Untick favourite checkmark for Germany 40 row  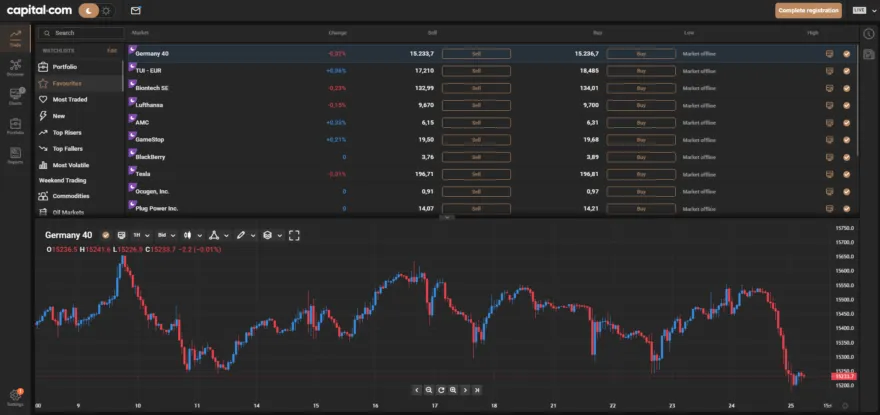(x=847, y=54)
